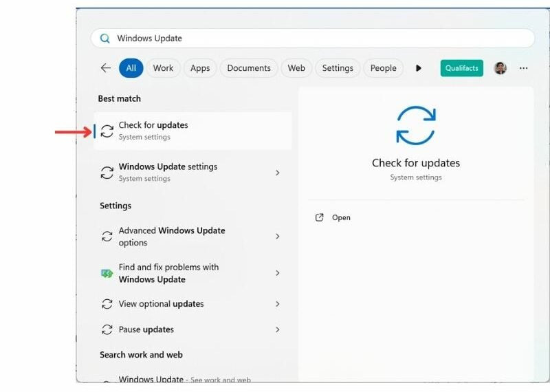This screenshot has height=392, width=550.
Task: Open the three-dot more options menu
Action: pos(523,68)
